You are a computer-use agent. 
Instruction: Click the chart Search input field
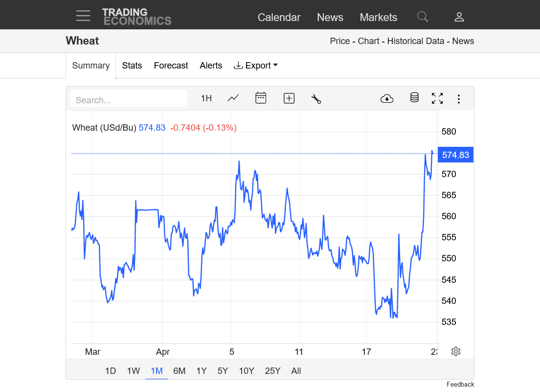coord(129,100)
